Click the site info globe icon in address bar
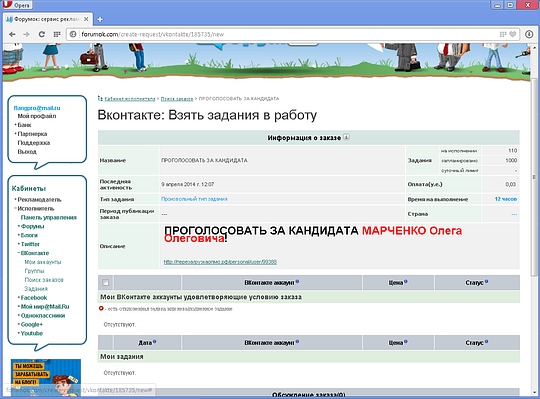Image resolution: width=540 pixels, height=399 pixels. coord(73,34)
